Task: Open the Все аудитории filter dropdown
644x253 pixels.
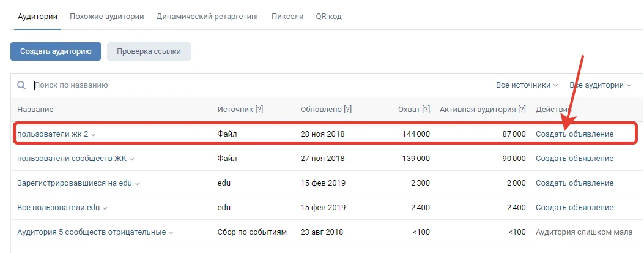Action: (x=601, y=85)
